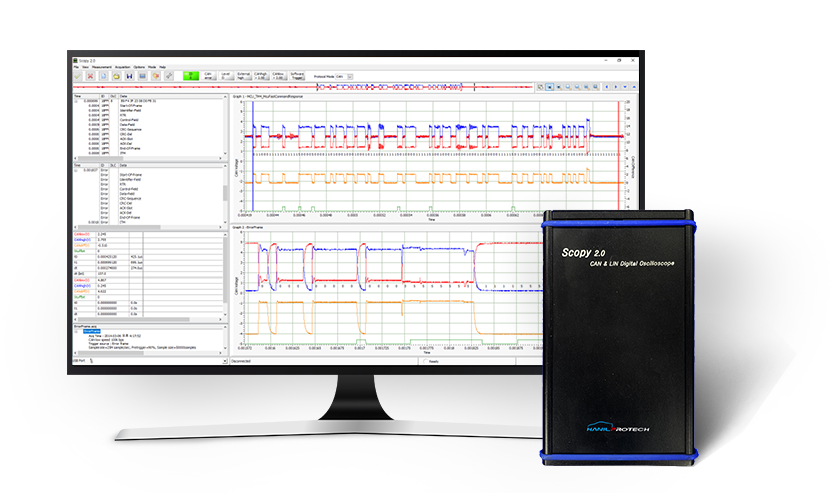Viewport: 833px width, 493px height.
Task: Click the red cursor line in Graph 1
Action: click(x=619, y=155)
